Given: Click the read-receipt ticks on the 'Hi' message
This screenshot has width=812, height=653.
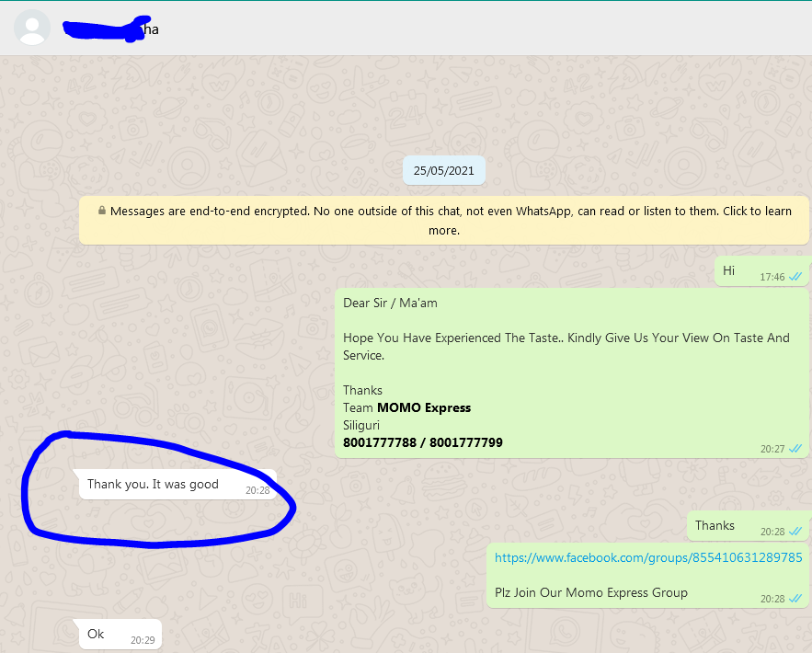Looking at the screenshot, I should (x=795, y=277).
